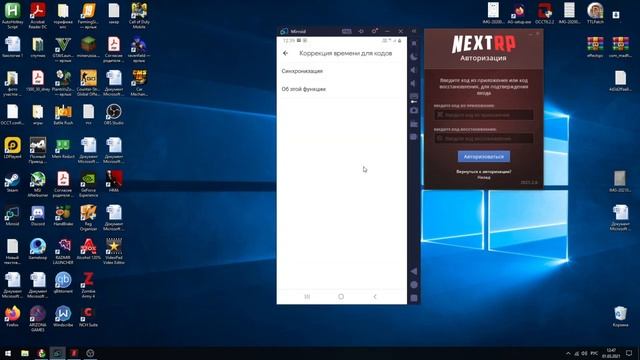Viewport: 640px width, 360px height.
Task: Tap Android home navigation button
Action: pos(341,297)
